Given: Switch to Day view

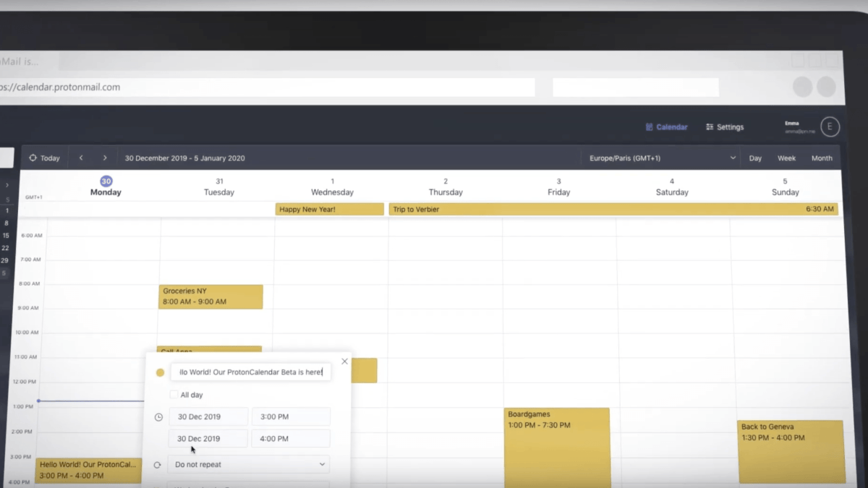Looking at the screenshot, I should [x=755, y=158].
